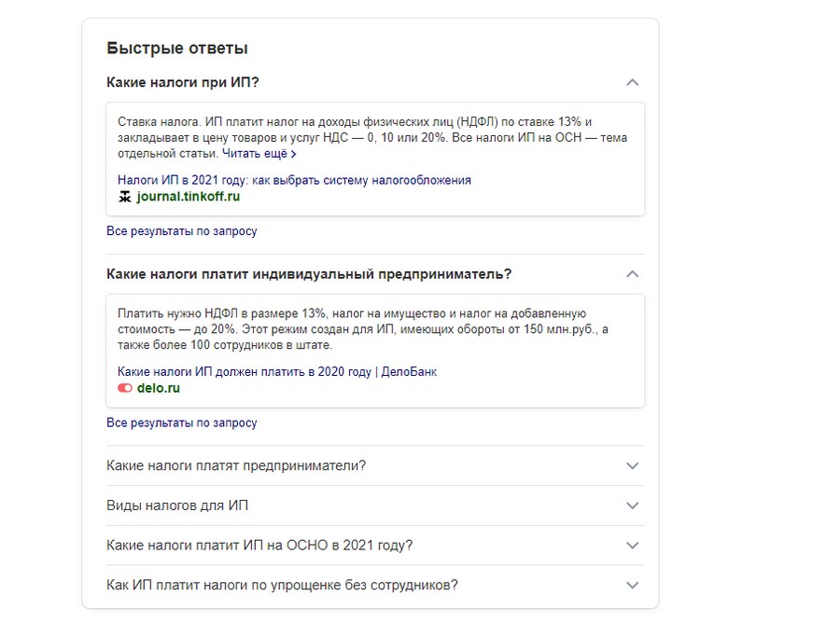Click first "Все результаты по запросу" link
Viewport: 840px width, 623px height.
(181, 230)
